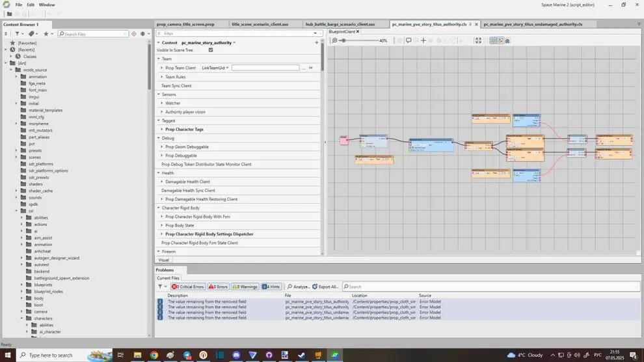Open the LinkTeamUid dropdown
Screen dimensions: 644x362
215,68
